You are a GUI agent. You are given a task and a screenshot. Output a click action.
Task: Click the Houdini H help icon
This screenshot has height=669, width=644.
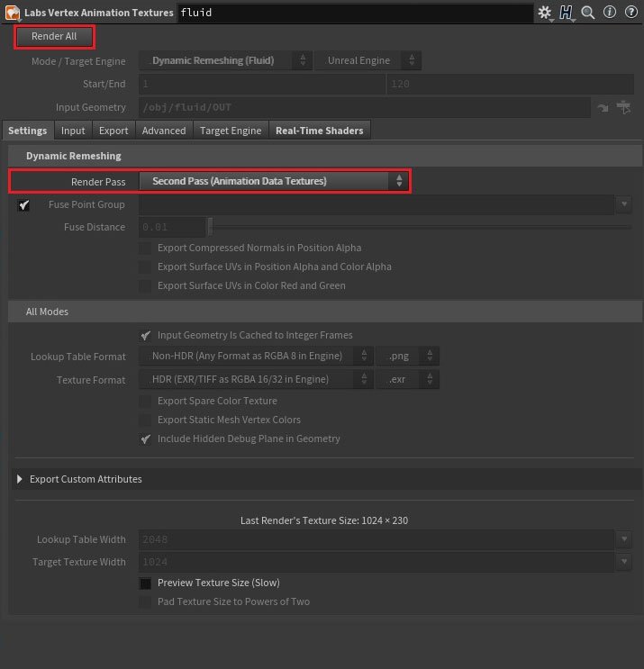click(x=567, y=13)
